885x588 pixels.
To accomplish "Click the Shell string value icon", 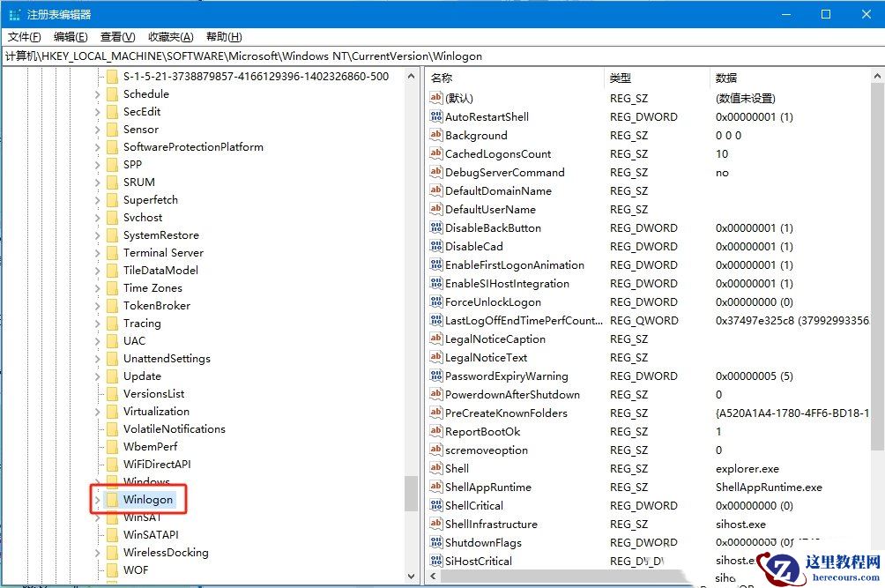I will (435, 468).
